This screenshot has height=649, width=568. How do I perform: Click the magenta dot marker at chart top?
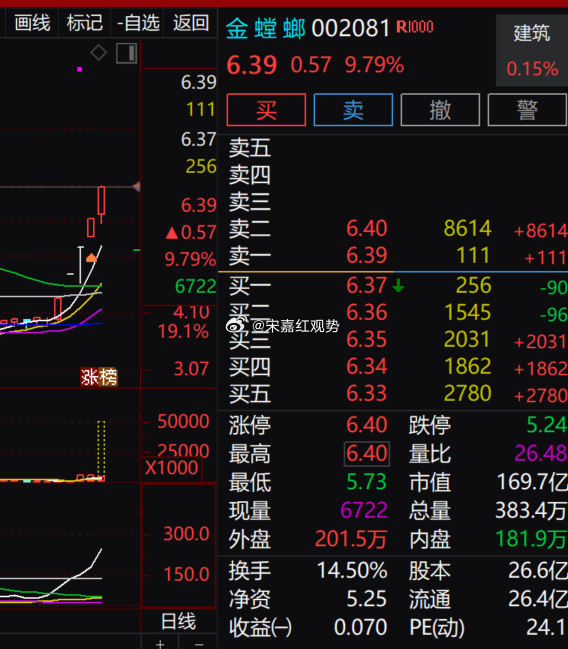click(79, 69)
